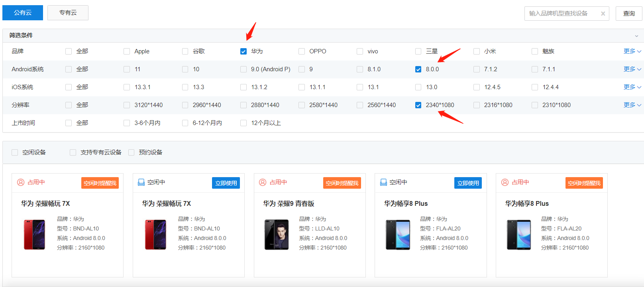Uncheck the 华为 brand checkbox

pos(243,51)
